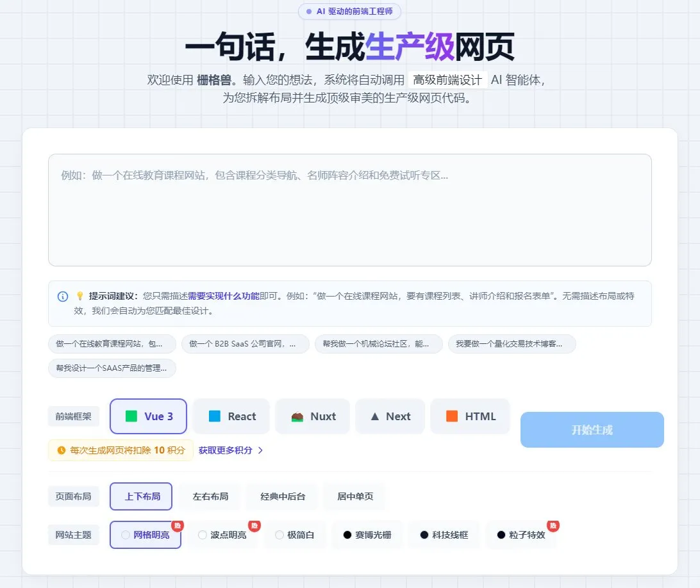Screen dimensions: 700x588
Task: Click the white swatch on 极简白
Action: pos(279,535)
